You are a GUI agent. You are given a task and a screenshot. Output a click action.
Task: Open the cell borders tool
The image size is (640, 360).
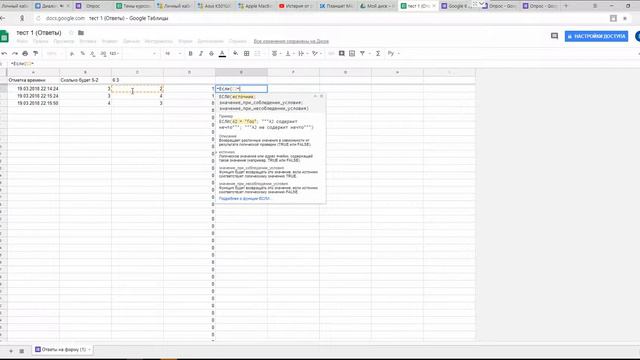pyautogui.click(x=247, y=53)
